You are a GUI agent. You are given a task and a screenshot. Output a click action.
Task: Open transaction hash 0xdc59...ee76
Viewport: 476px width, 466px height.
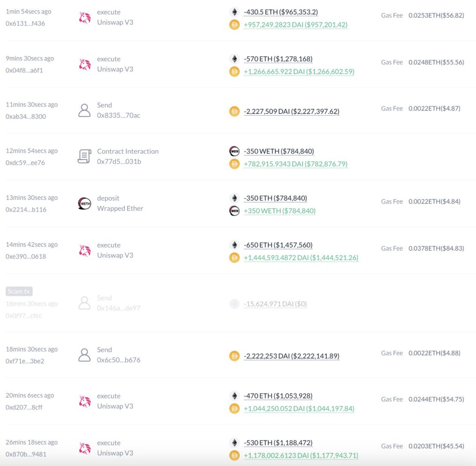(x=25, y=163)
